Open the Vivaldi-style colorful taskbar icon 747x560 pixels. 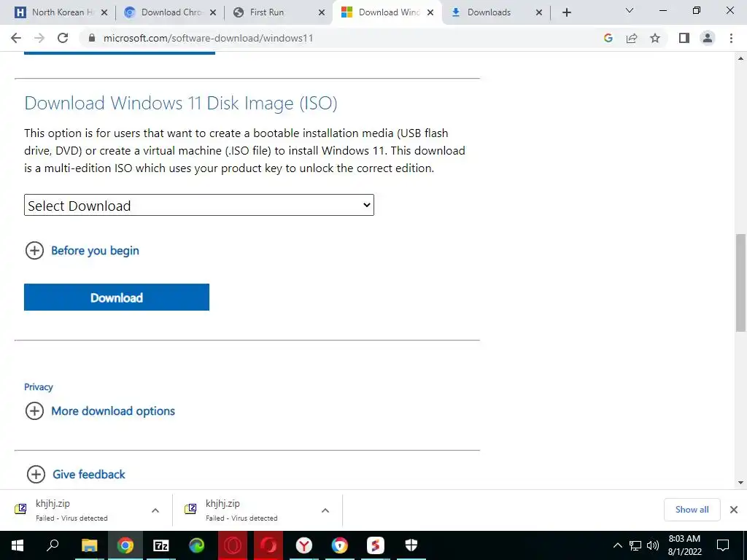click(340, 545)
